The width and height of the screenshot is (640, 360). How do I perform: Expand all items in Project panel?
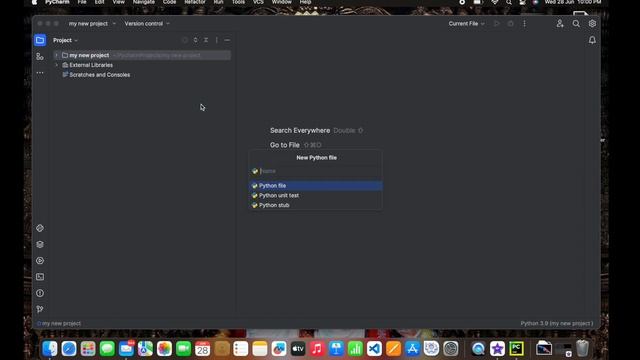196,40
